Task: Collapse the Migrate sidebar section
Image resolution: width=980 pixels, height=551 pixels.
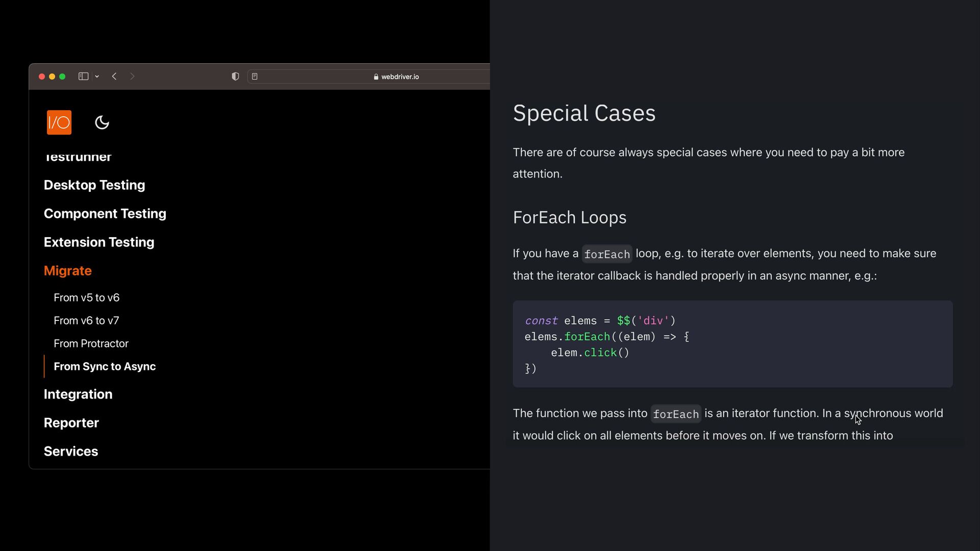Action: tap(67, 270)
